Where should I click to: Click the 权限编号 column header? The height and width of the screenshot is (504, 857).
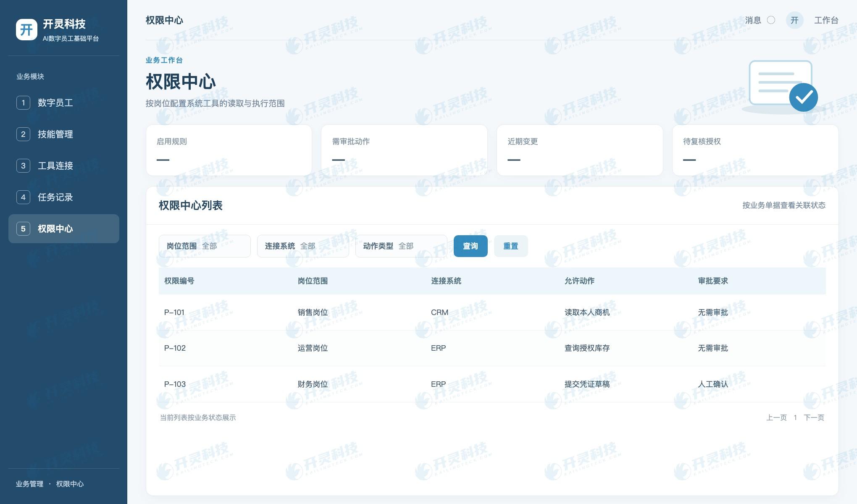(179, 281)
